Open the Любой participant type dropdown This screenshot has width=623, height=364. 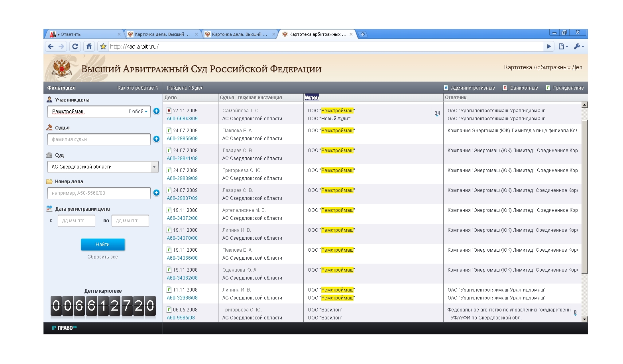point(138,112)
